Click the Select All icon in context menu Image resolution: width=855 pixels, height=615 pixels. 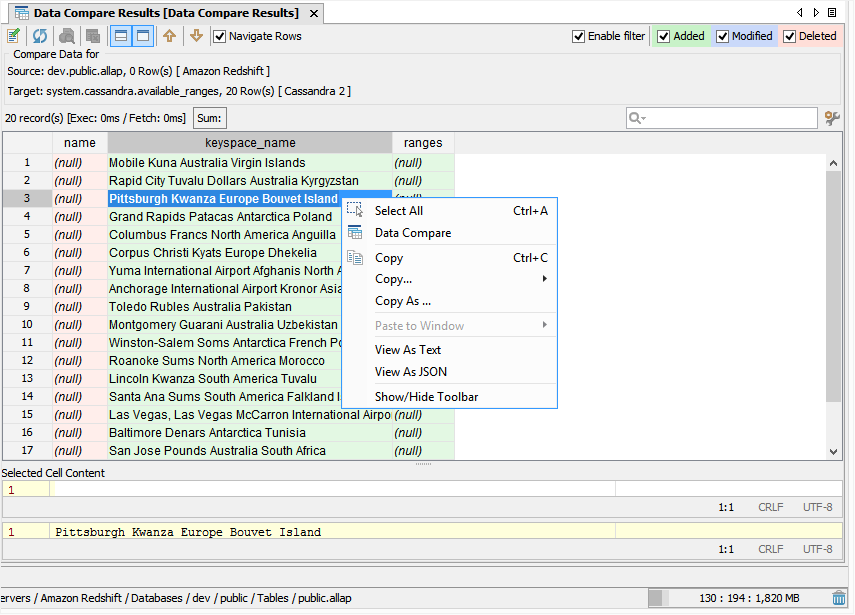tap(355, 210)
